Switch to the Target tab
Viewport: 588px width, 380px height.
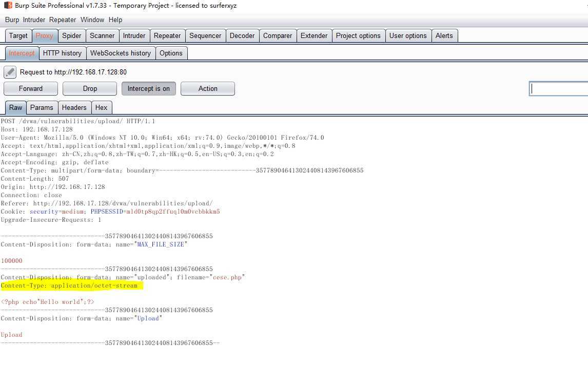coord(18,35)
